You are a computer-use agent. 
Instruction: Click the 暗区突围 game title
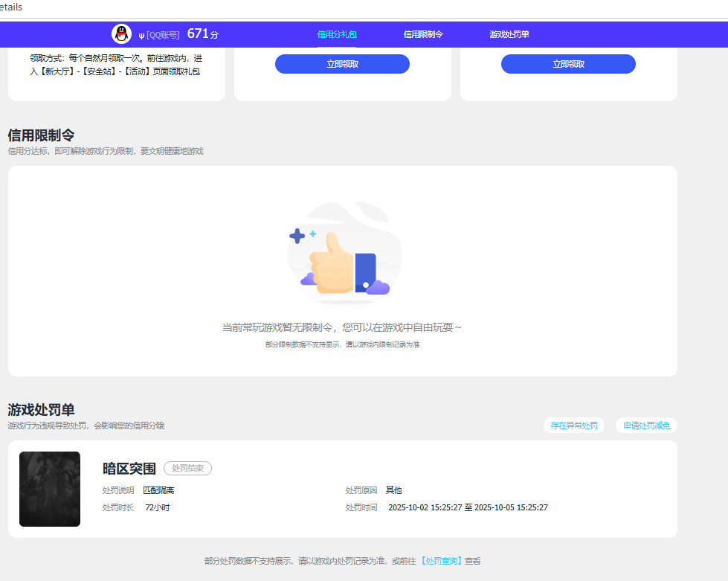pos(129,468)
